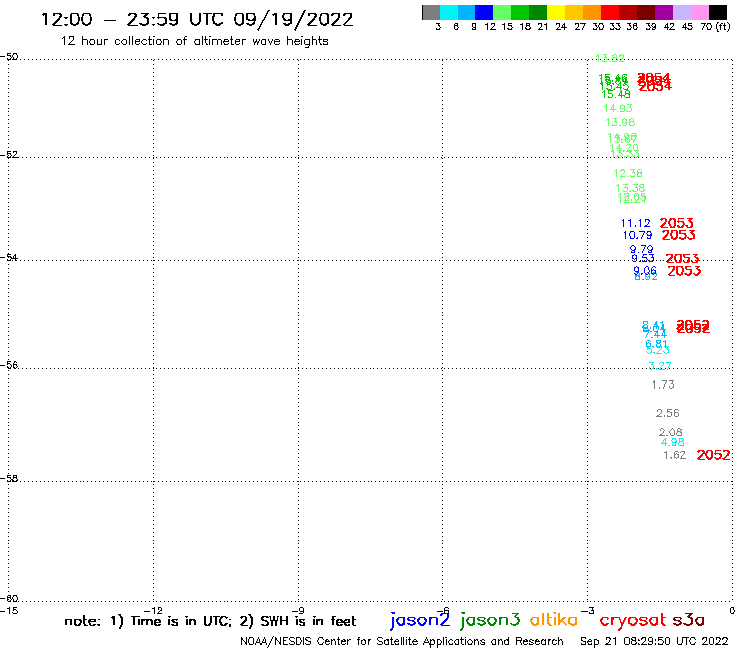Select the gray 1.62 wave height value
740x650 pixels.
click(674, 455)
